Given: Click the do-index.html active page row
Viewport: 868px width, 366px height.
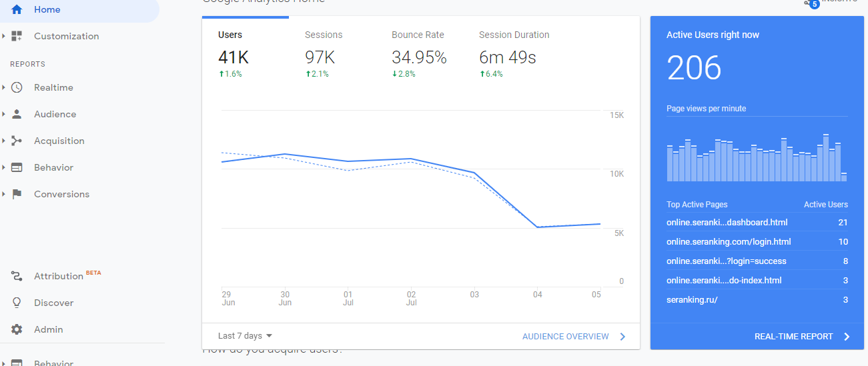Looking at the screenshot, I should coord(757,280).
